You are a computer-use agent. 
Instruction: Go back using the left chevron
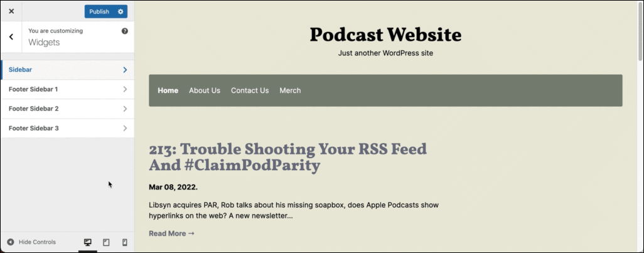(x=11, y=37)
